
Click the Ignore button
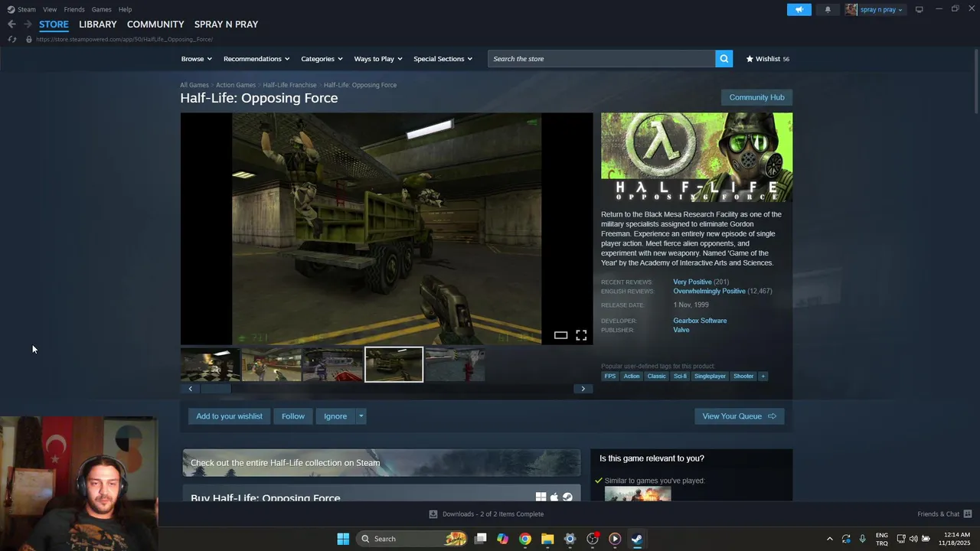click(335, 416)
